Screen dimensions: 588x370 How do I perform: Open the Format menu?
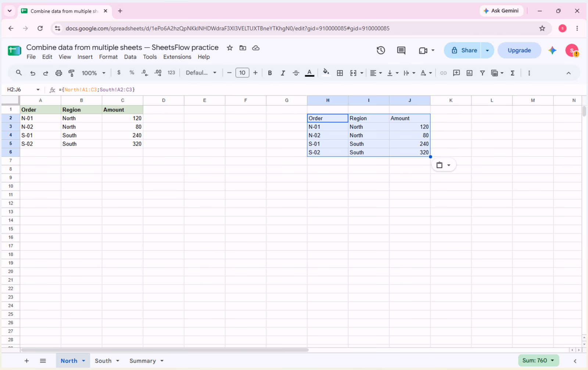108,57
